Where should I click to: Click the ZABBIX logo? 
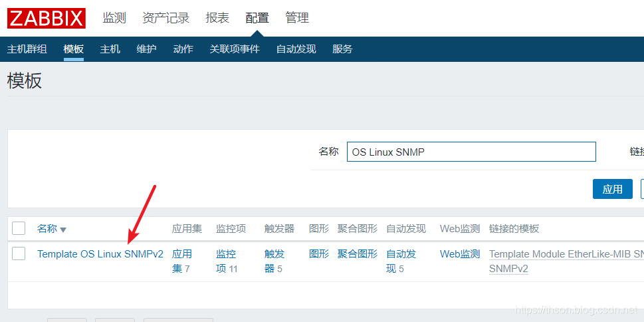click(47, 18)
